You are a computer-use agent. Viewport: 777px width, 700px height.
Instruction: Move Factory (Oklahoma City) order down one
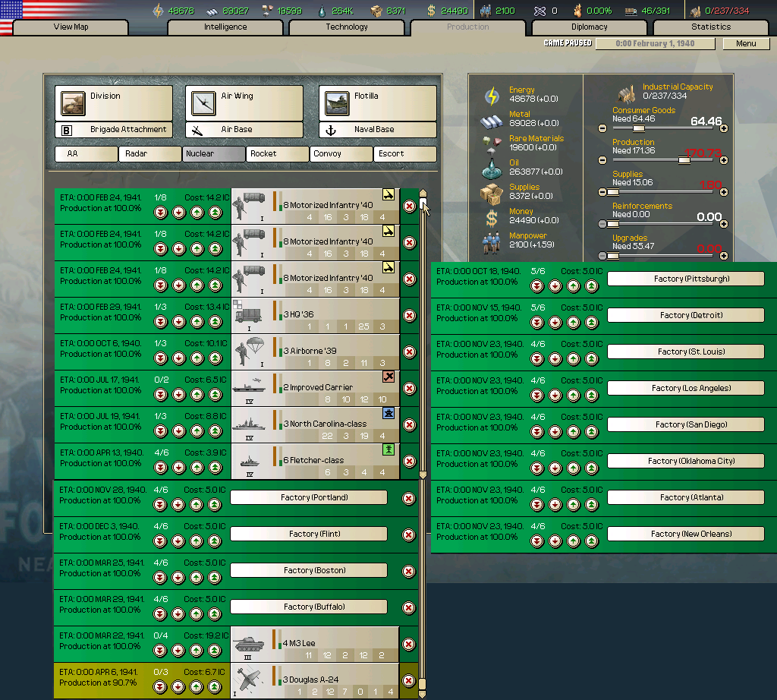(555, 468)
